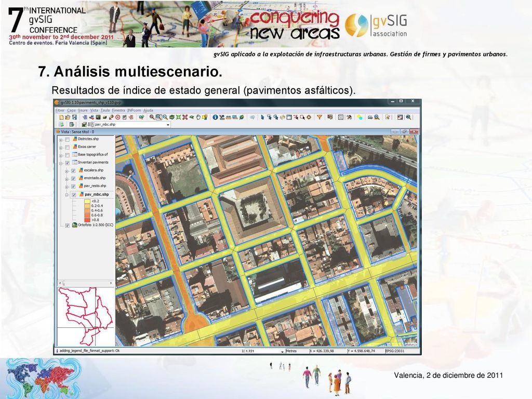Save the project with the floppy icon
532x399 pixels.
74,117
